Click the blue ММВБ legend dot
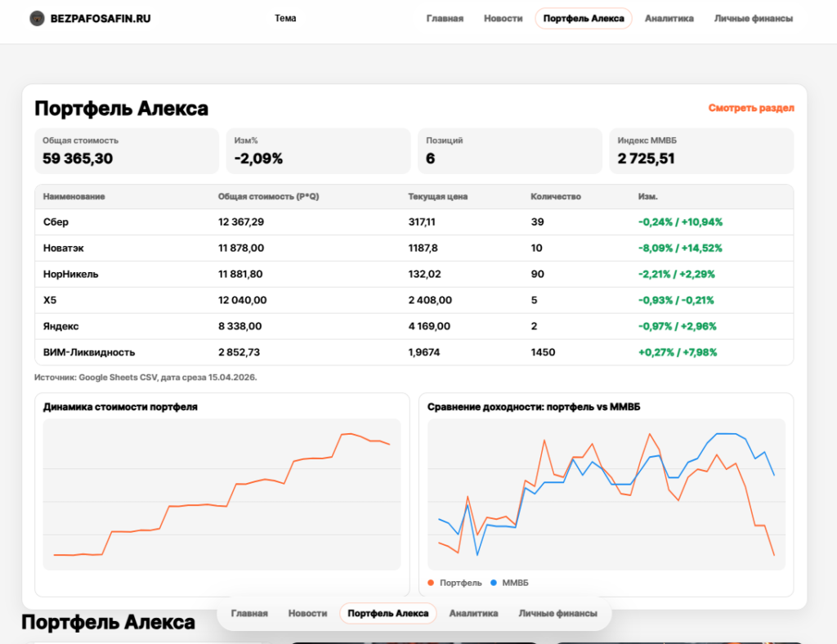This screenshot has width=837, height=644. pos(493,584)
